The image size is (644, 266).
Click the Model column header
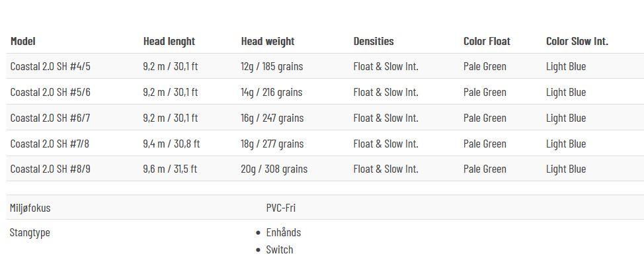coord(23,41)
